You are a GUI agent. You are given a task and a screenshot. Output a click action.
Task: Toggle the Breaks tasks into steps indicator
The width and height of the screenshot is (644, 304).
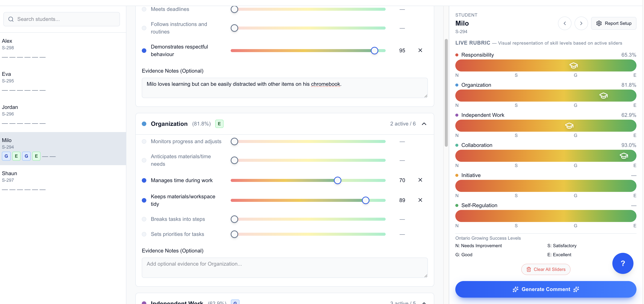pyautogui.click(x=144, y=219)
